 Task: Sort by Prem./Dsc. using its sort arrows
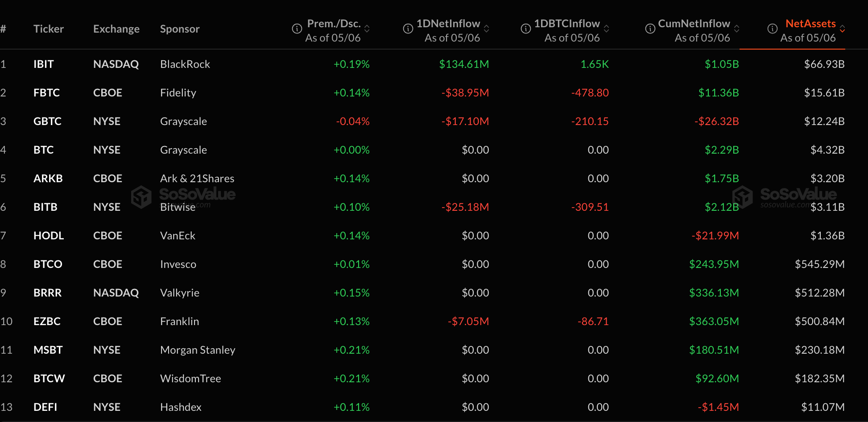[x=367, y=29]
